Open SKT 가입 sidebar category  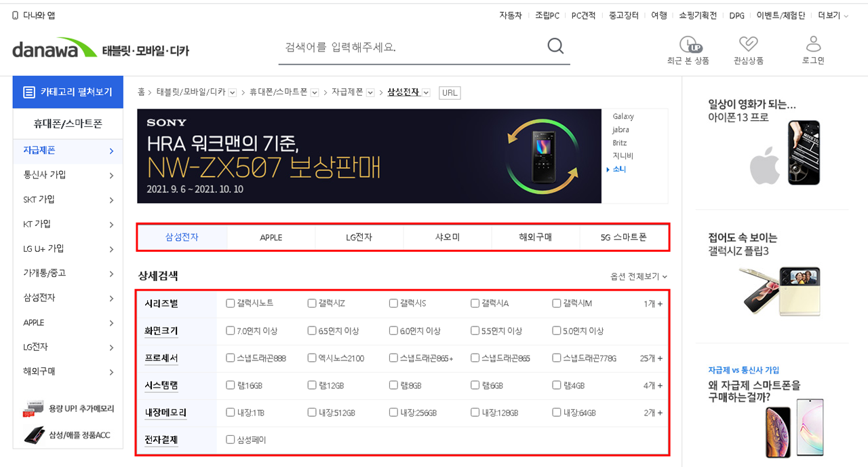point(68,200)
